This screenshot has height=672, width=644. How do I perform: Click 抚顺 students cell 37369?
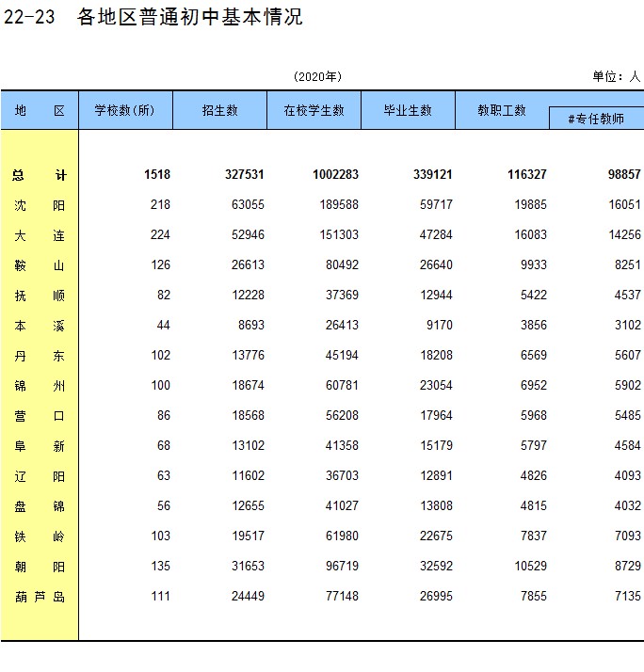[x=342, y=295]
